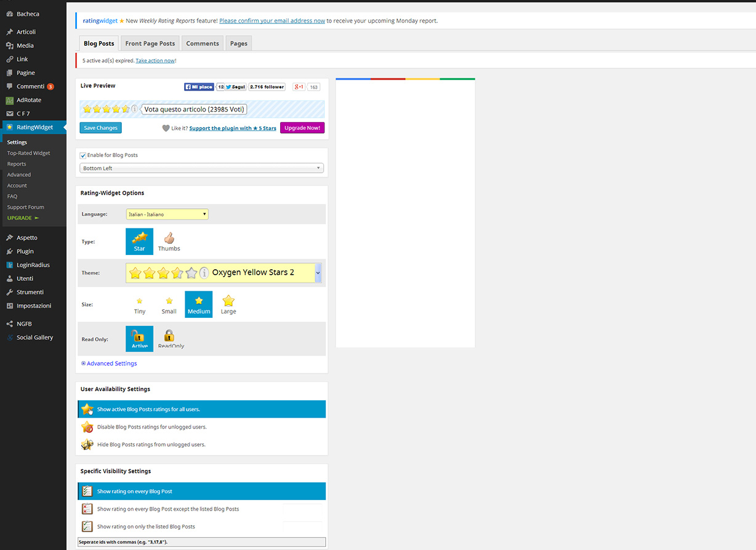Image resolution: width=756 pixels, height=550 pixels.
Task: Open Settings in RatingWidget submenu
Action: coord(17,142)
